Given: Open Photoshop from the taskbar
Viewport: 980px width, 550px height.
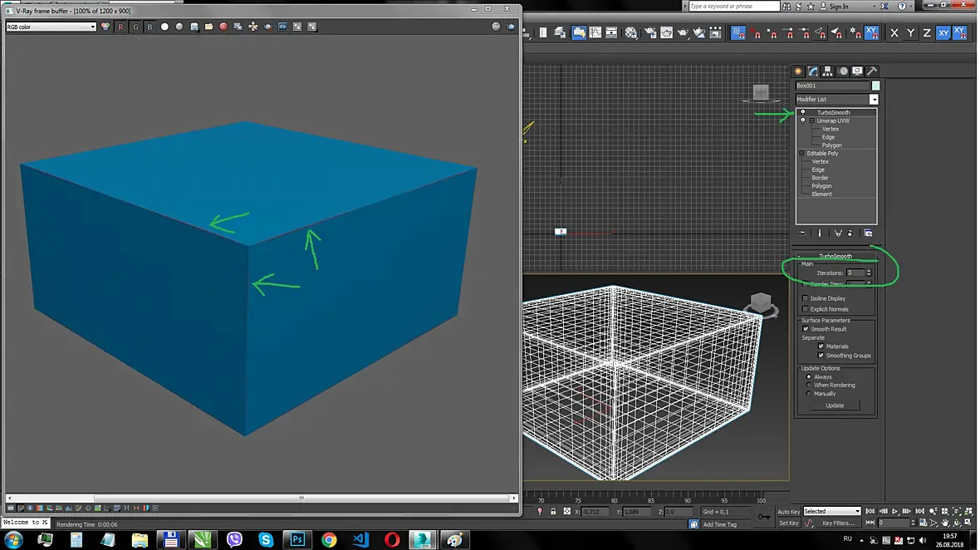Looking at the screenshot, I should 296,538.
